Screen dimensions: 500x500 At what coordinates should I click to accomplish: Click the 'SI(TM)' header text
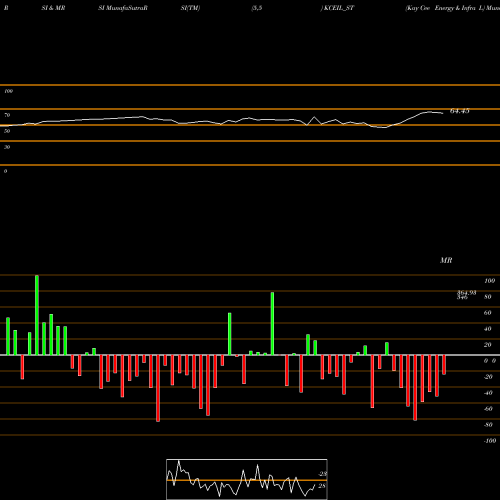[190, 8]
